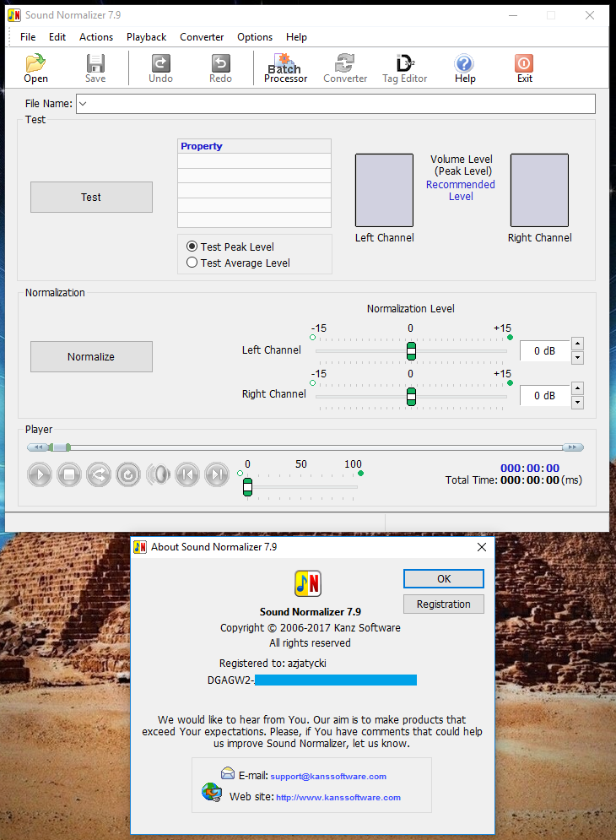Click the rewind arrow on seek bar

(x=37, y=447)
